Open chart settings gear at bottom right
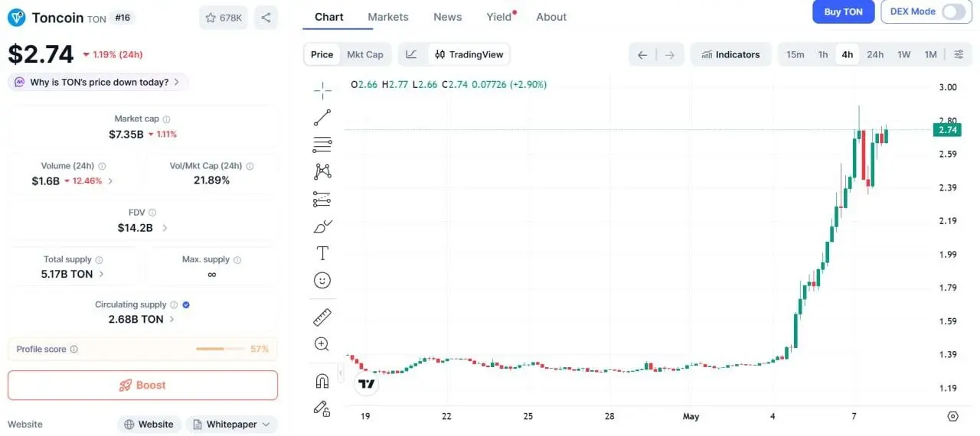Screen dimensions: 980x436 click(x=952, y=416)
